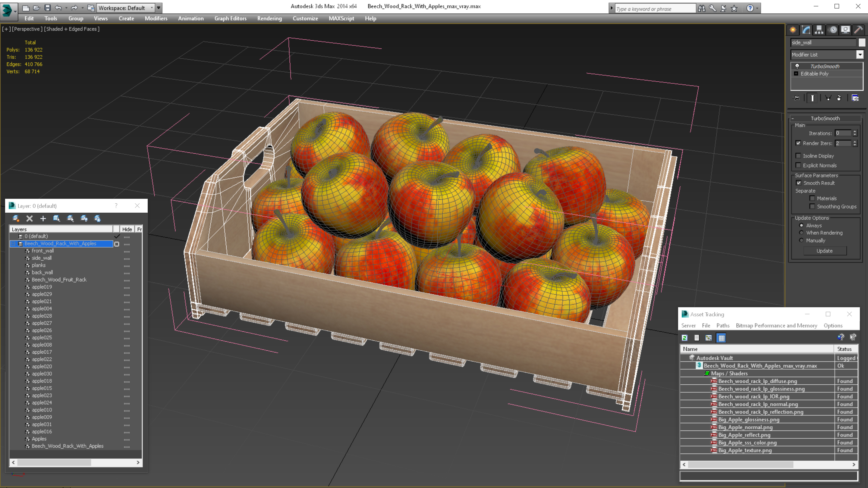Toggle the TurboSmooth modifier lightbulb
Image resolution: width=868 pixels, height=488 pixels.
click(x=797, y=66)
